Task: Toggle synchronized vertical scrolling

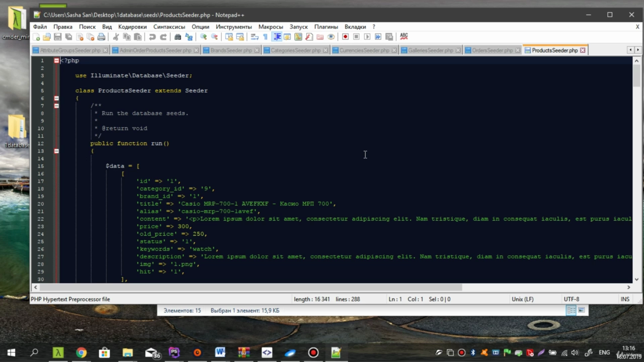Action: [229, 37]
